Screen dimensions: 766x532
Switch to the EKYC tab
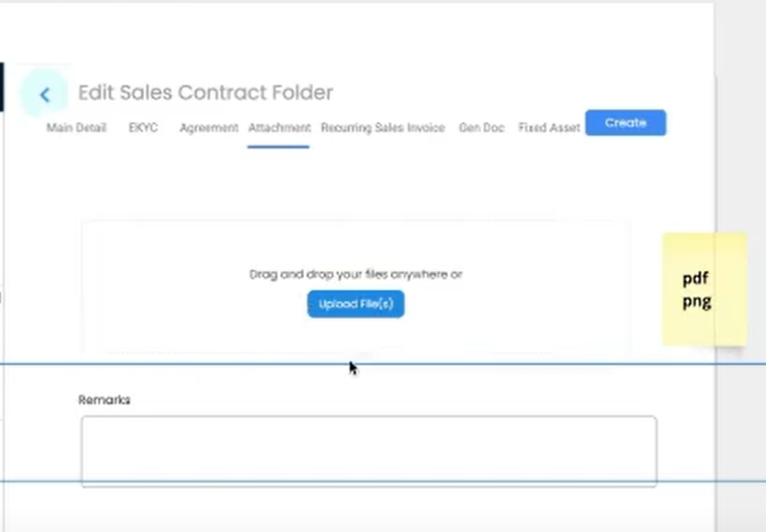tap(143, 128)
